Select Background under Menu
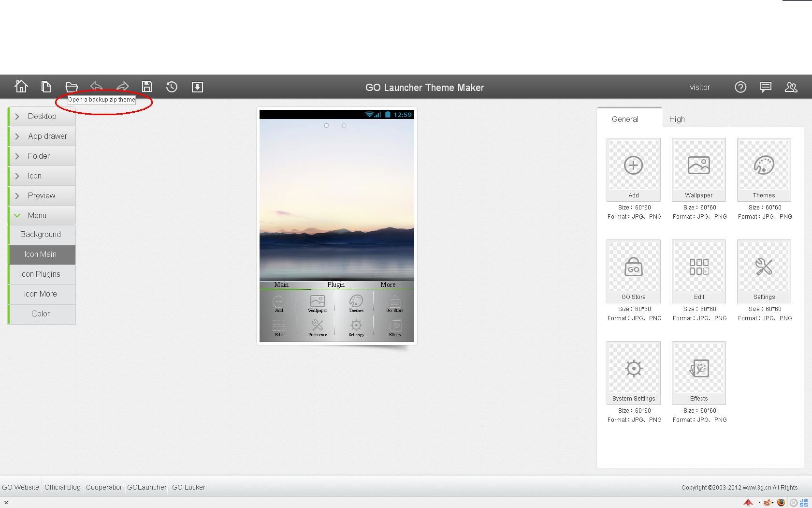 [x=42, y=235]
